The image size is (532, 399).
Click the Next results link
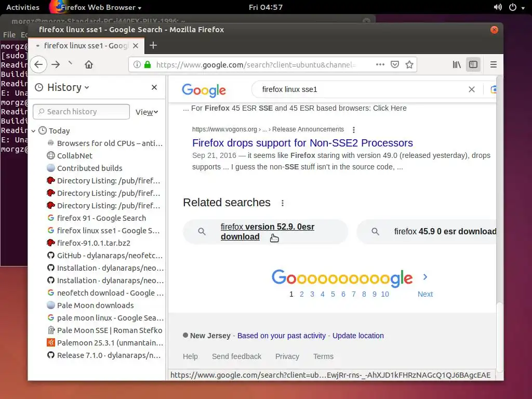pos(425,294)
